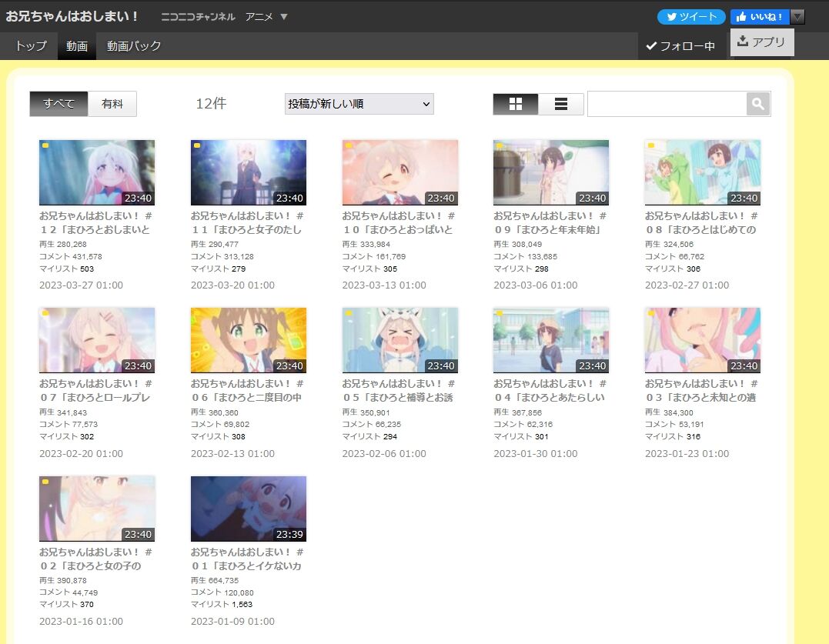Click title link #02「まひろと女の子の
Viewport: 829px width, 644px height.
[x=95, y=559]
